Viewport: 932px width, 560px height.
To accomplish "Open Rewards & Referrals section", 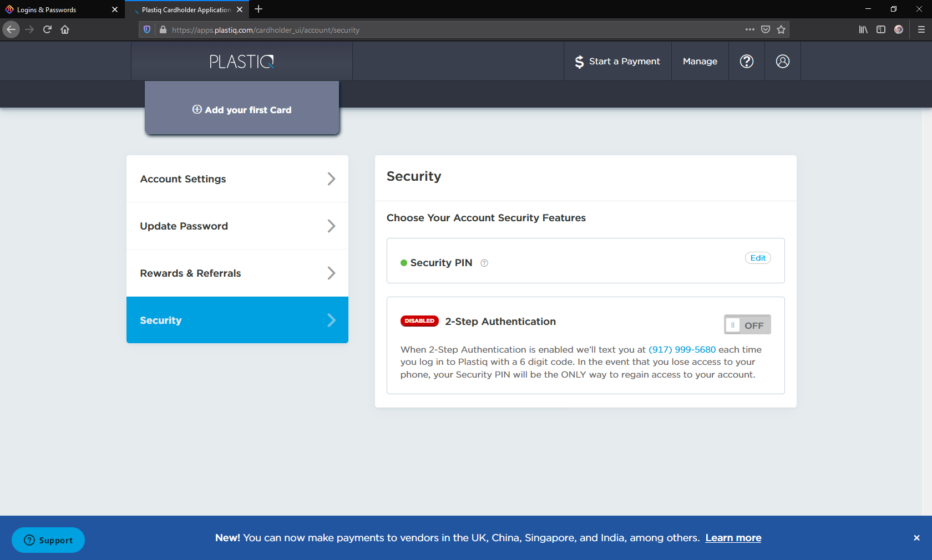I will [237, 273].
